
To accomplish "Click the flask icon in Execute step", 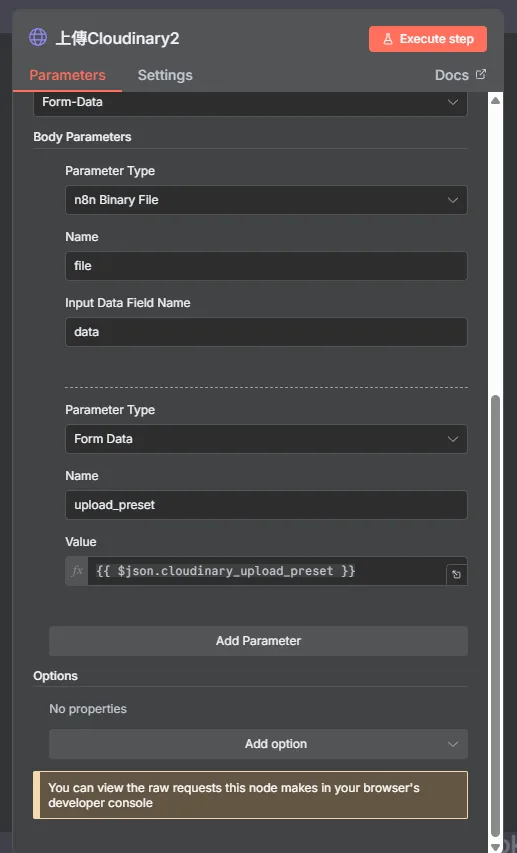I will coord(387,39).
